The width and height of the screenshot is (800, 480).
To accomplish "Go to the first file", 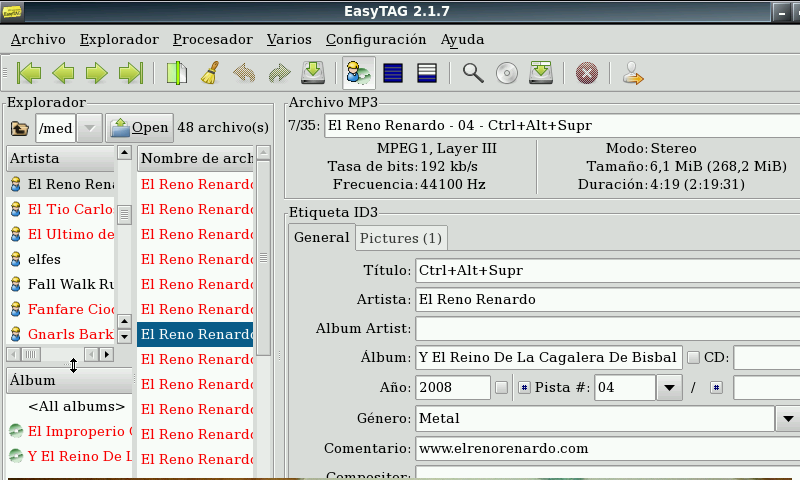I will [29, 73].
